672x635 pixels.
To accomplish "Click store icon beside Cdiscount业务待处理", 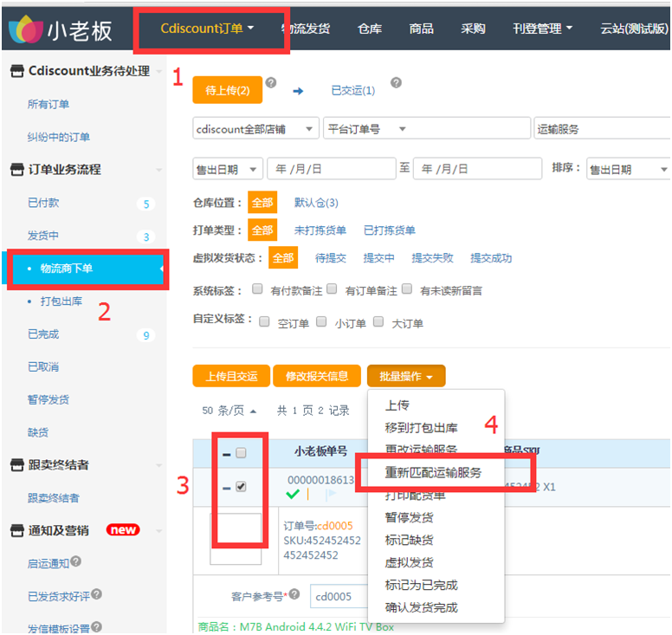I will pos(17,71).
